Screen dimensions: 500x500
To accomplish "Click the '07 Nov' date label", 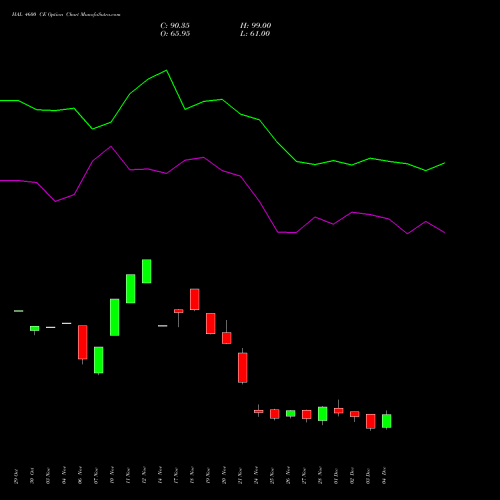I will coord(96,476).
